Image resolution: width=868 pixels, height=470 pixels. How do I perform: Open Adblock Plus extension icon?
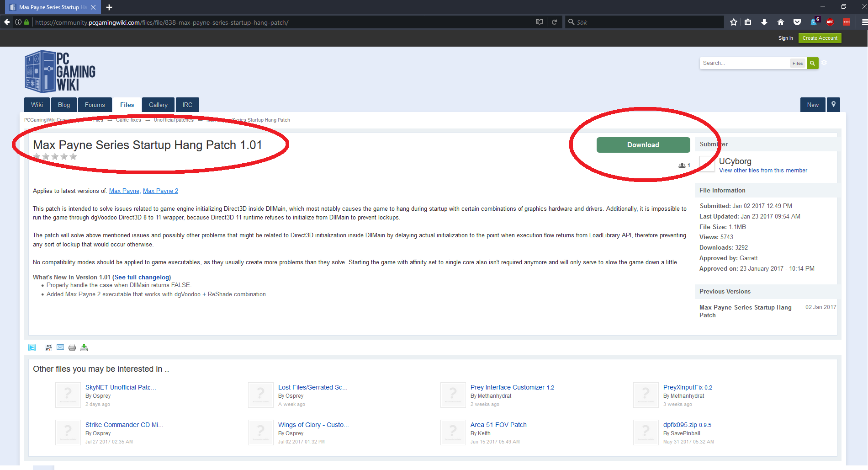pos(830,22)
